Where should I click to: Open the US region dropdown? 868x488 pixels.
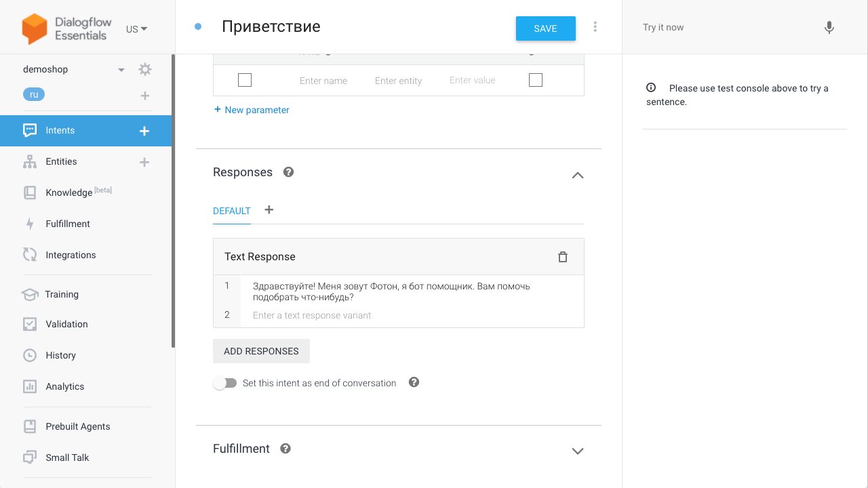point(137,29)
